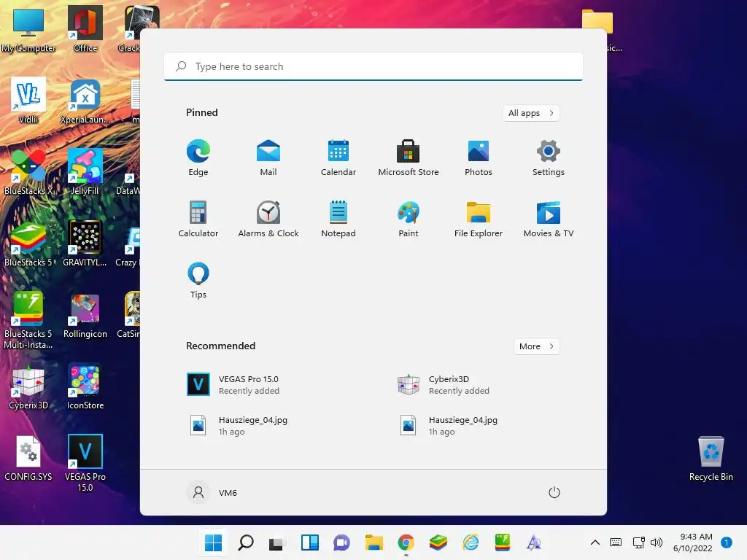The height and width of the screenshot is (560, 747).
Task: Show hidden system tray icons
Action: [x=595, y=542]
